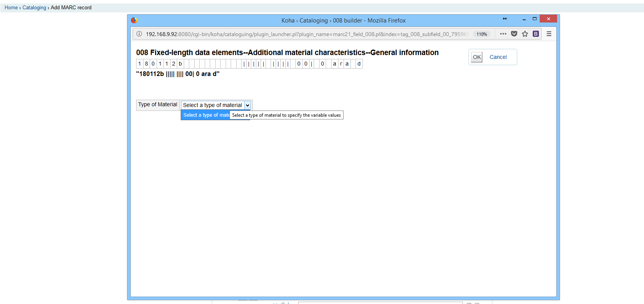Choose highlighted 'Select a type of material' option
The height and width of the screenshot is (304, 644).
[x=205, y=115]
